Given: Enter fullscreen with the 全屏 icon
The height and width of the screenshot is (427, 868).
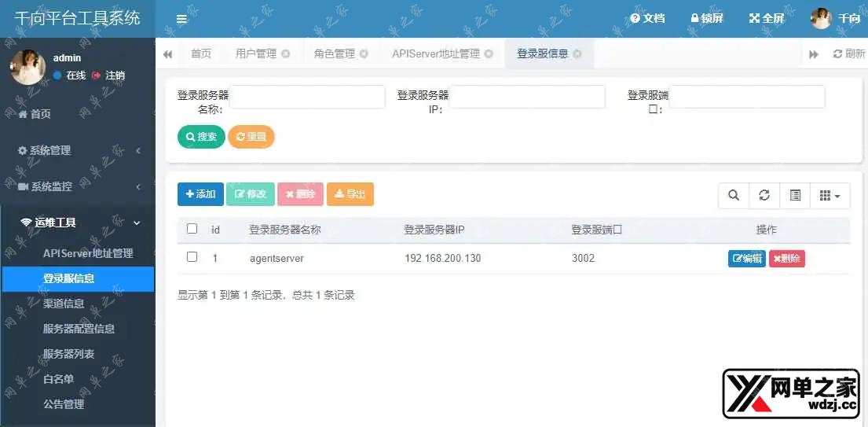Looking at the screenshot, I should coord(767,18).
